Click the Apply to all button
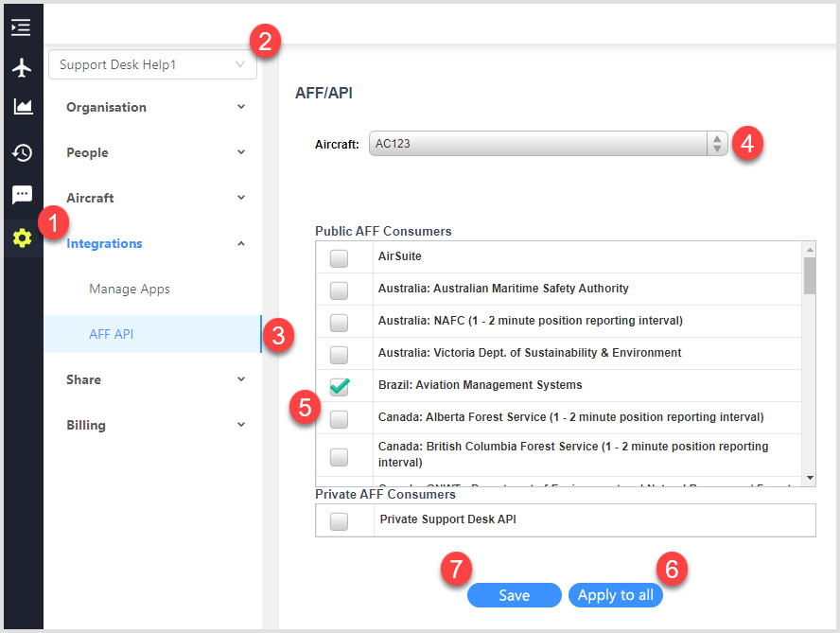Image resolution: width=840 pixels, height=633 pixels. pos(615,595)
